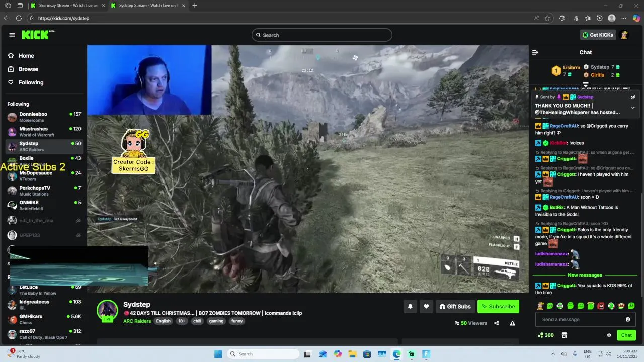The image size is (644, 362).
Task: Open razo97 recommended channel
Action: pos(44,334)
